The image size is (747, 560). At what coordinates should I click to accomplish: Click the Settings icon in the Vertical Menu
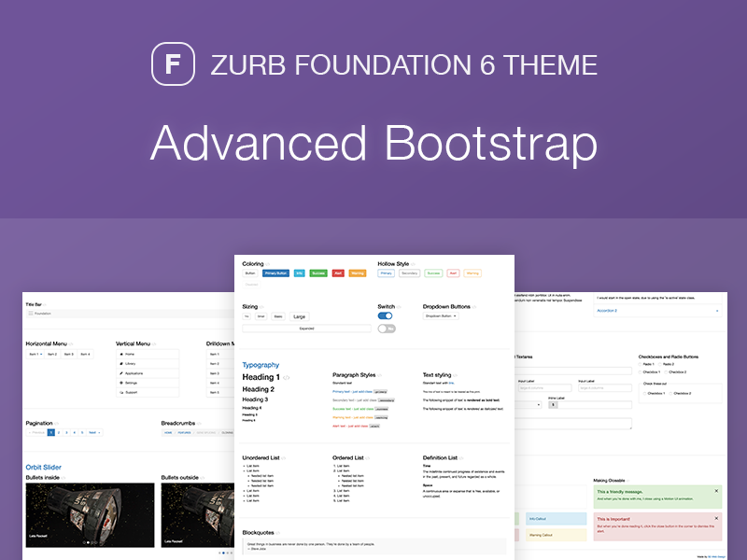pos(121,383)
